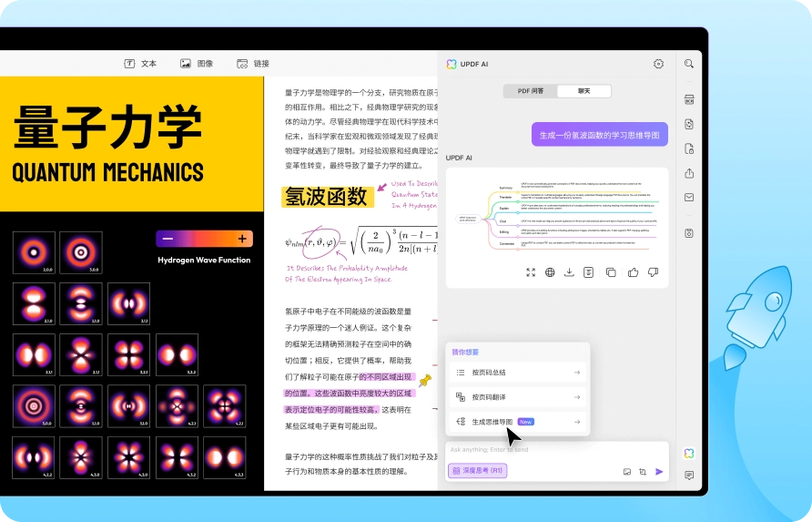812x522 pixels.
Task: Select the 3,0,0 orbital thumbnail
Action: [81, 252]
